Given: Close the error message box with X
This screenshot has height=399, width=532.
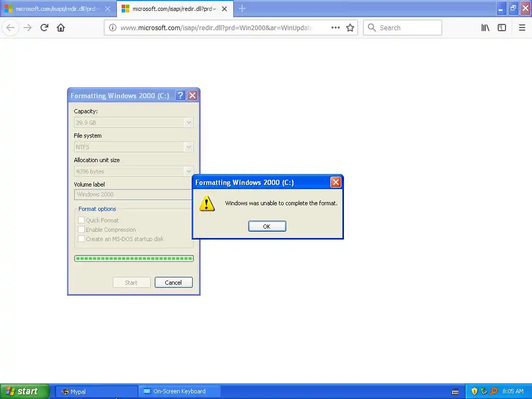Looking at the screenshot, I should [x=336, y=182].
